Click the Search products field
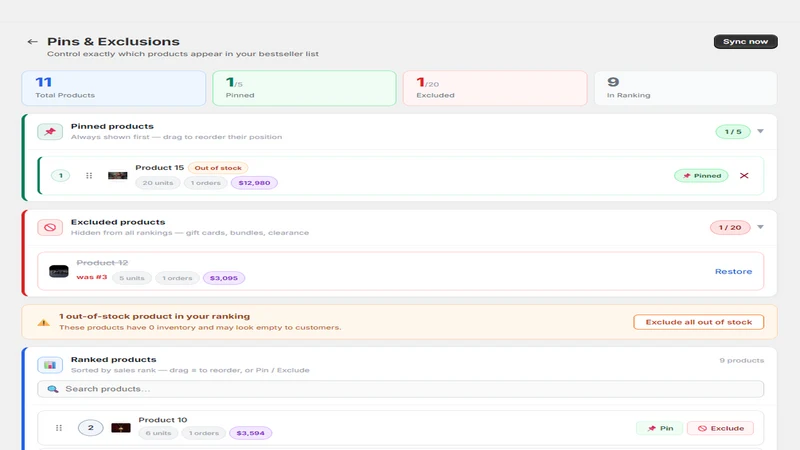Viewport: 800px width, 450px height. coord(401,389)
